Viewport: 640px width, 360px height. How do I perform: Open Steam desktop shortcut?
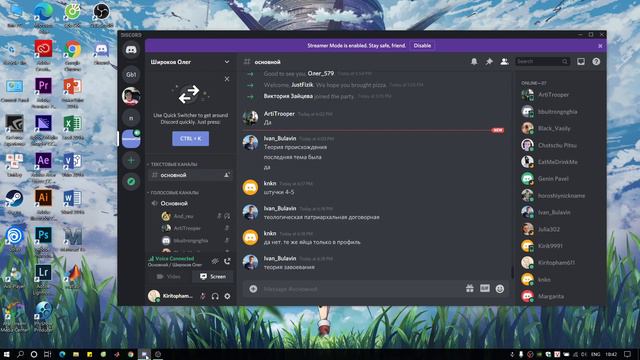[x=14, y=202]
